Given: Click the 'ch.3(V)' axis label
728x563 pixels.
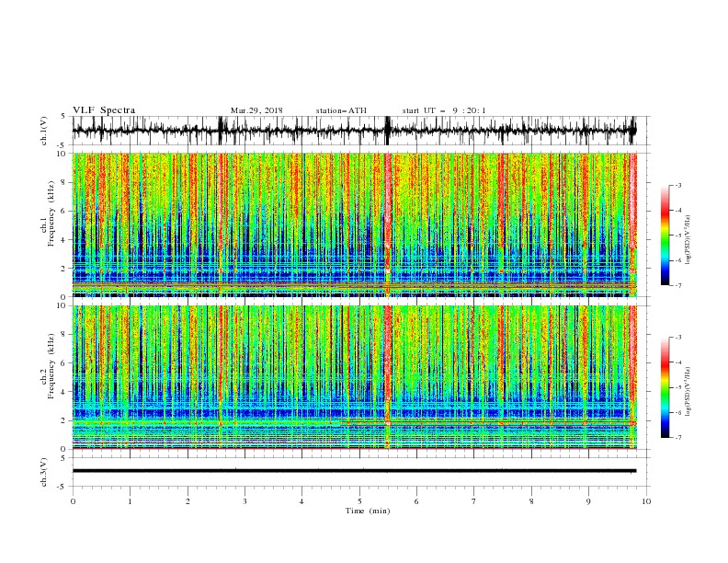Looking at the screenshot, I should point(44,473).
